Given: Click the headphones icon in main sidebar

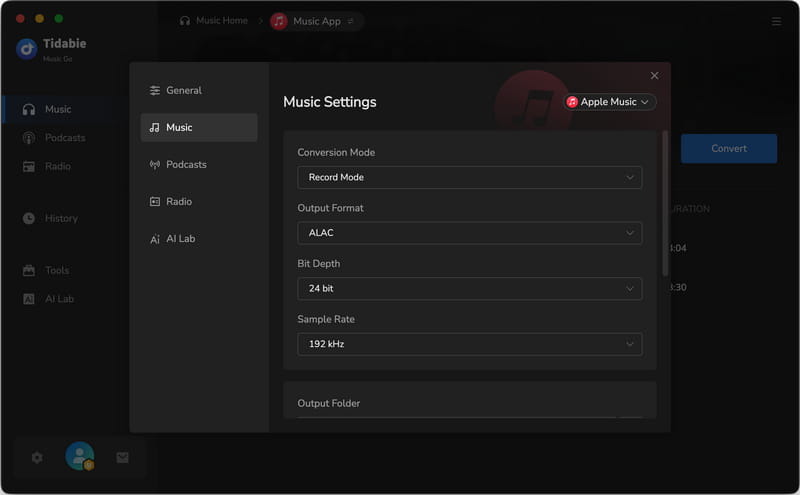Looking at the screenshot, I should tap(29, 109).
